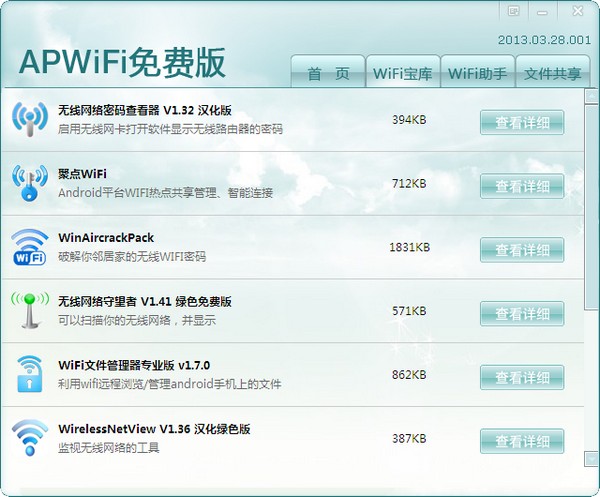Click the 387KB size value
600x497 pixels.
tap(409, 438)
